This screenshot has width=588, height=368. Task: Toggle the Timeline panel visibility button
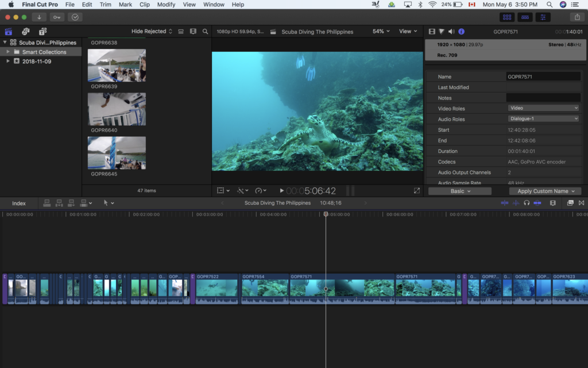point(525,17)
